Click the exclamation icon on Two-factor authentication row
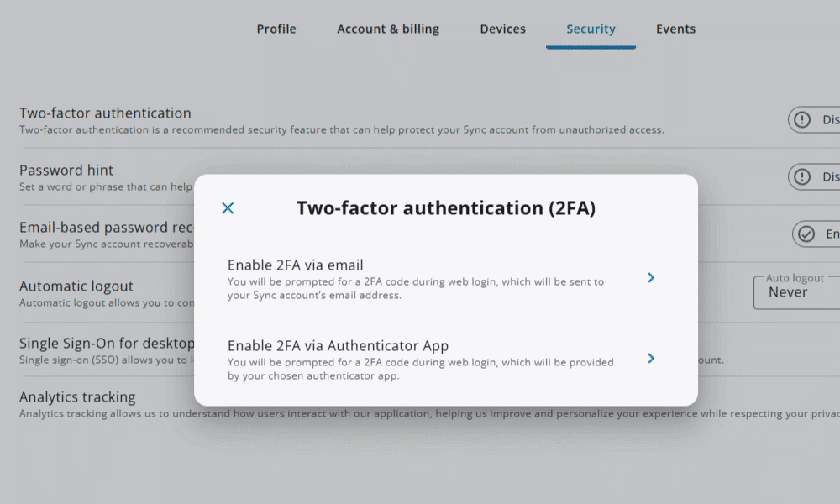This screenshot has width=840, height=504. tap(803, 120)
